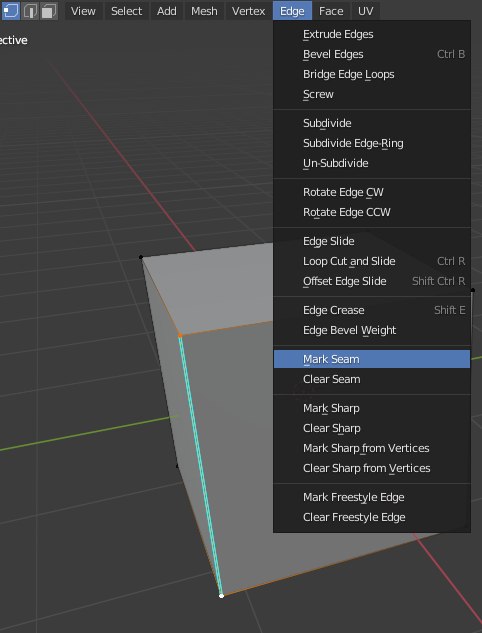Choose Edge Crease

click(x=372, y=310)
